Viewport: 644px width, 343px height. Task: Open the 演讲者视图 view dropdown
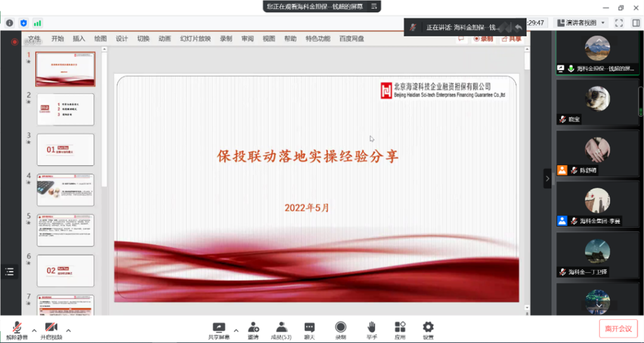(x=581, y=23)
